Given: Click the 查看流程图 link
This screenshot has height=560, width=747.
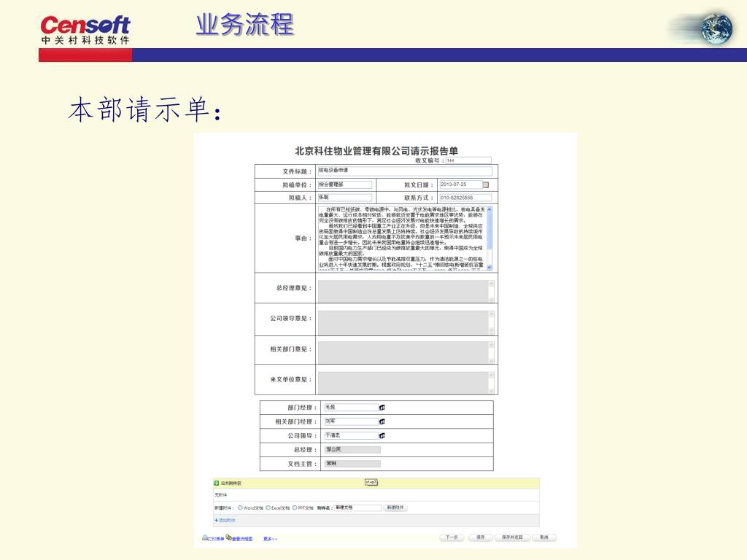Looking at the screenshot, I should 242,539.
